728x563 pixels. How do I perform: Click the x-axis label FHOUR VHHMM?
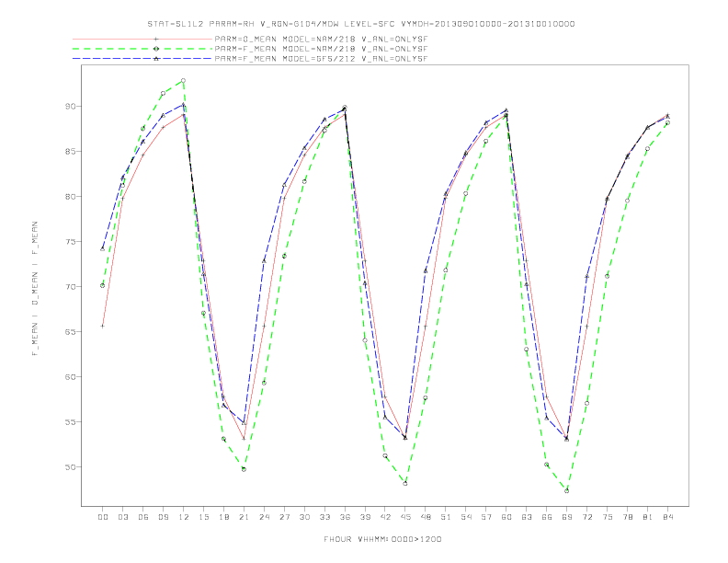[x=382, y=539]
